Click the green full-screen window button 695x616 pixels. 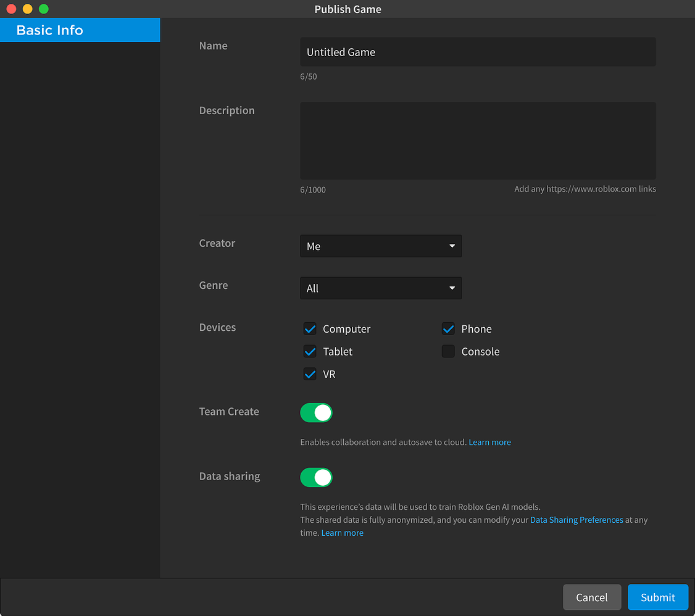pos(43,9)
